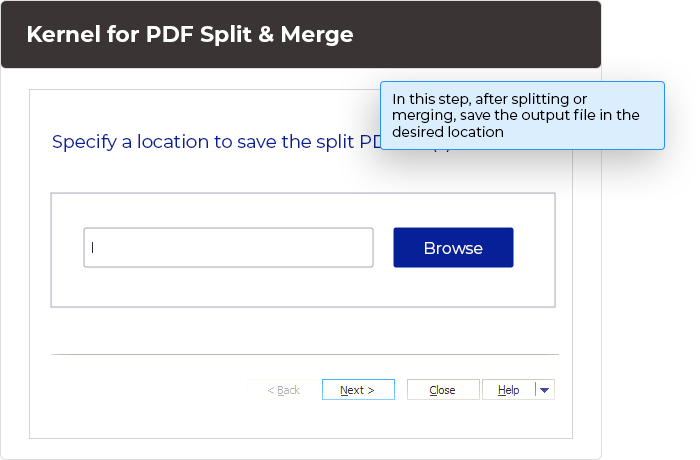The height and width of the screenshot is (460, 700).
Task: Click the Kernel for PDF Split & Merge title
Action: pos(190,35)
